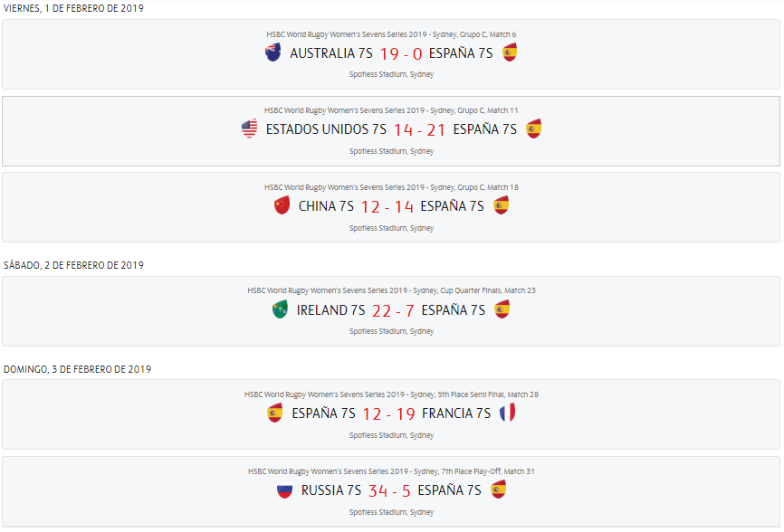The width and height of the screenshot is (784, 532).
Task: Open the ESTADOS UNIDOS 7S team link
Action: (x=326, y=129)
